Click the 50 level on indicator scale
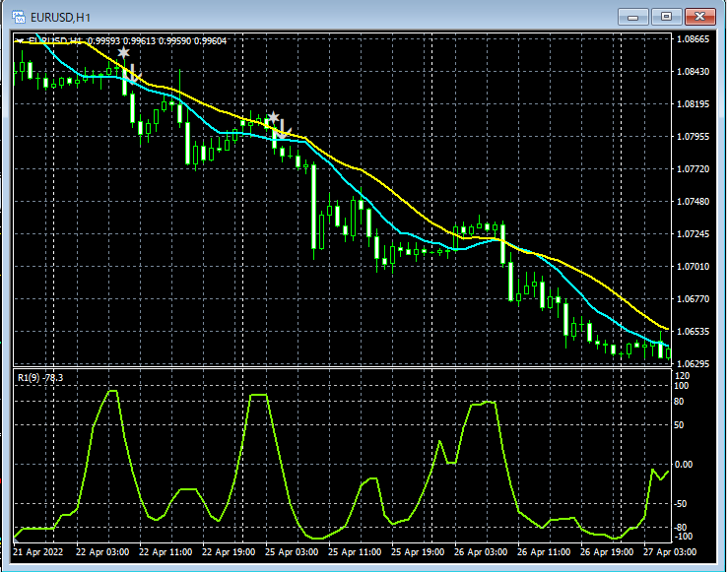The width and height of the screenshot is (728, 572). pyautogui.click(x=679, y=425)
